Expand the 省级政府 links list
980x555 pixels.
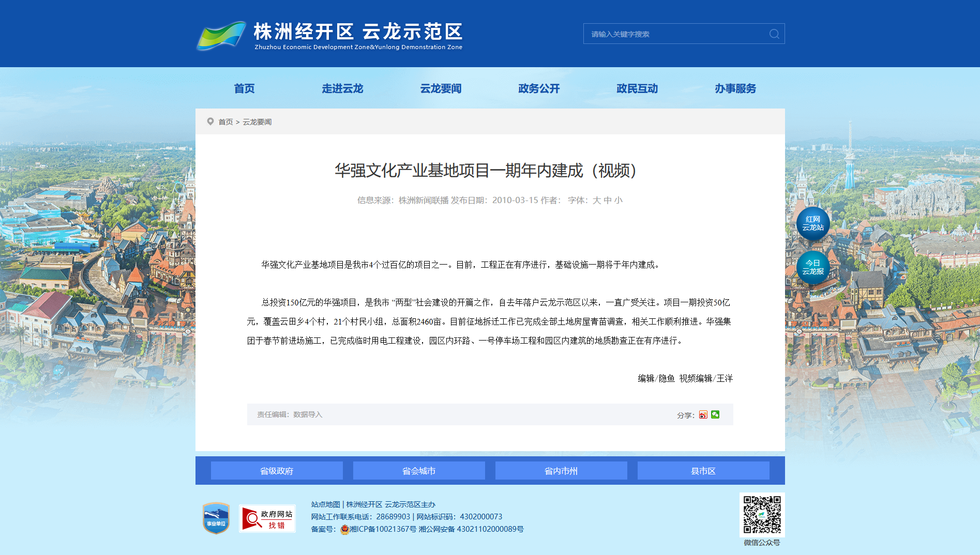coord(277,471)
